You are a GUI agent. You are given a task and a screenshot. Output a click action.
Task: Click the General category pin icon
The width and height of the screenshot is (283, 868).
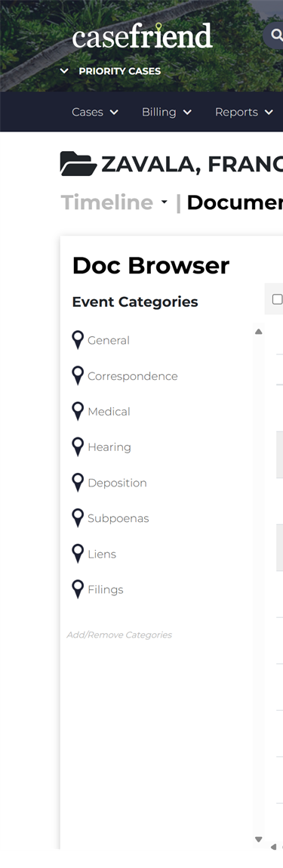(78, 340)
